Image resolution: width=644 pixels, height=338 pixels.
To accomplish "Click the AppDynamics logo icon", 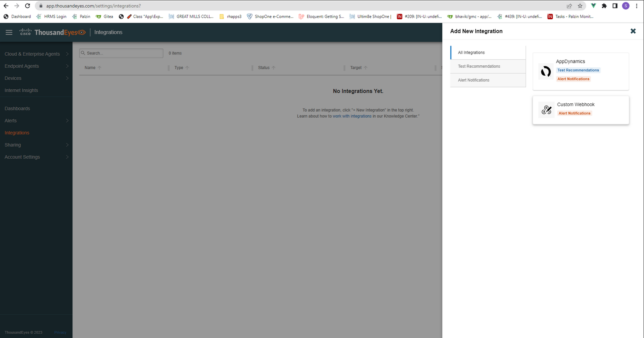I will [546, 72].
